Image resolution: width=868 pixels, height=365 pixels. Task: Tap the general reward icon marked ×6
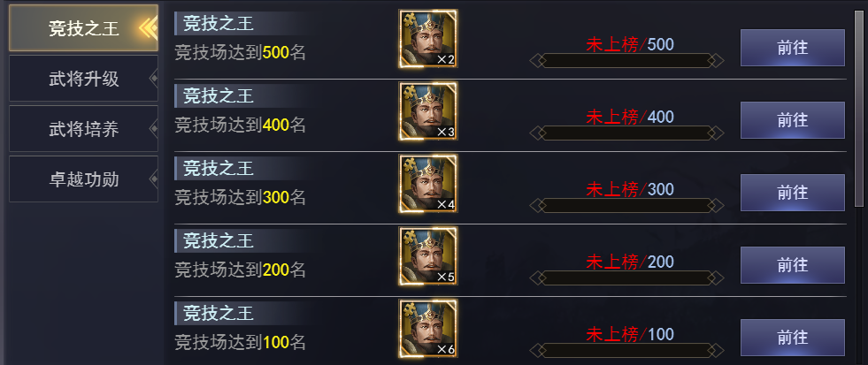click(x=428, y=329)
